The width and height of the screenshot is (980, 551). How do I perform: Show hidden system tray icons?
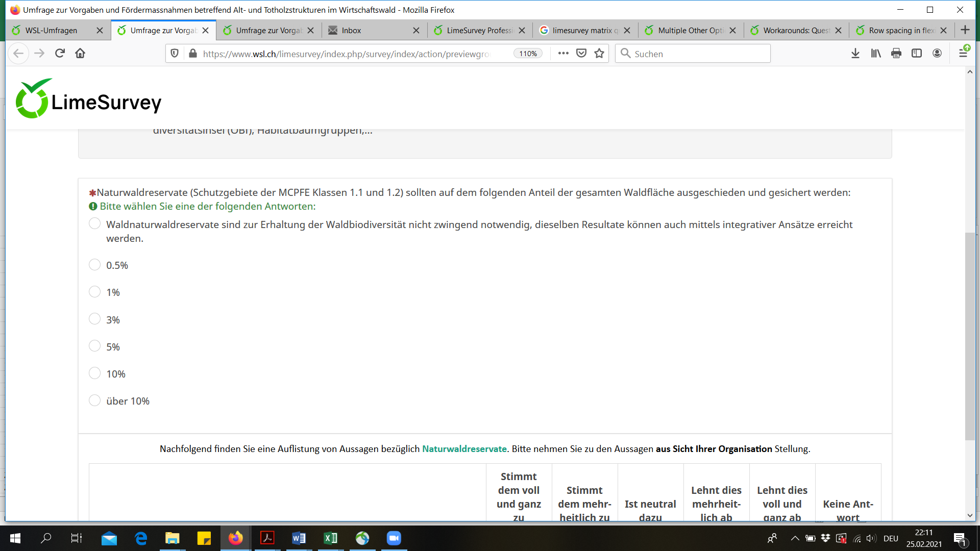(795, 538)
